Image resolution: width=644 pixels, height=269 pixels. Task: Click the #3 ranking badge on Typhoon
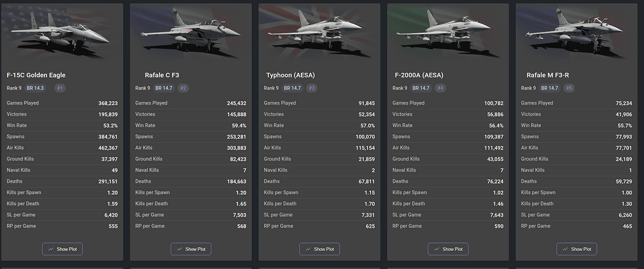312,88
